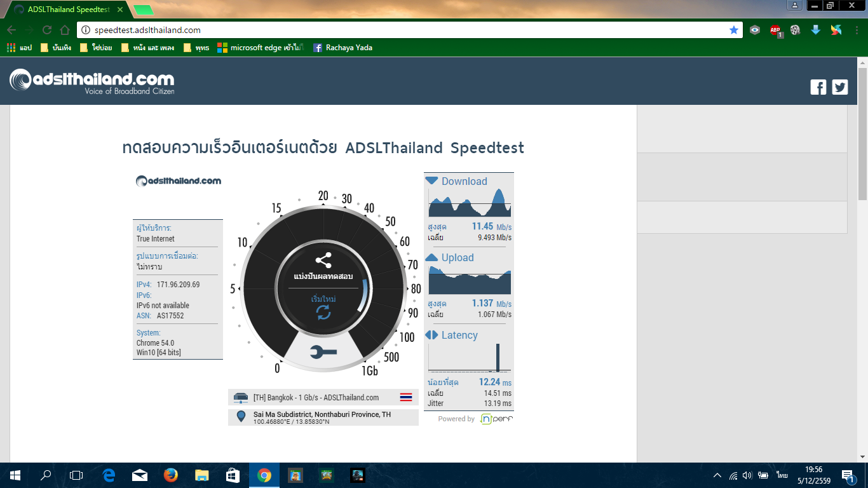This screenshot has height=488, width=868.
Task: Click the text IPv6 not available
Action: (x=163, y=306)
